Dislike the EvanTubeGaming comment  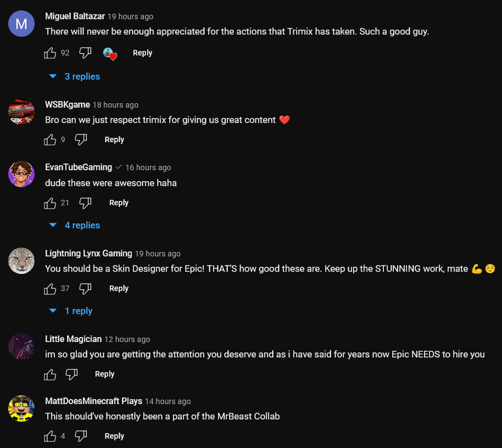click(85, 203)
